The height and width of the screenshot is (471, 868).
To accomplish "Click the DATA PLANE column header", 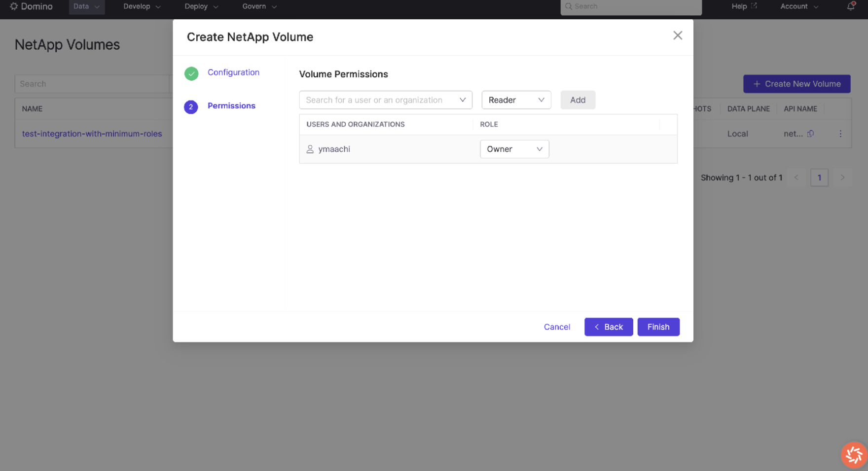I will [x=748, y=109].
